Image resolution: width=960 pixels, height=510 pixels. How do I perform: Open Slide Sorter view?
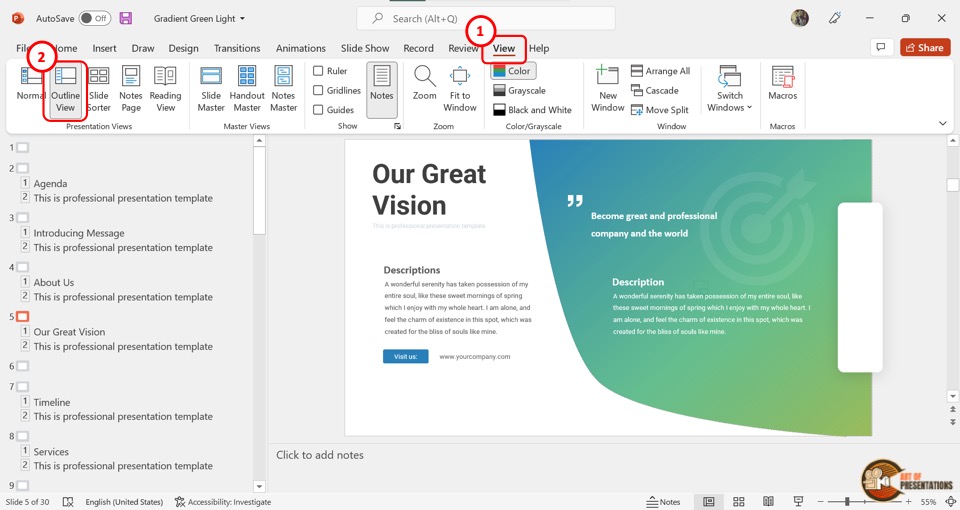[99, 89]
